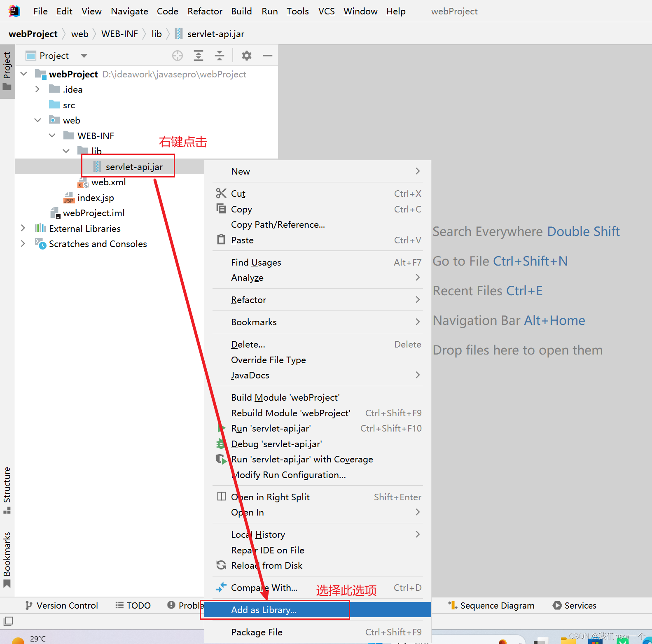
Task: Click the Copy icon in context menu
Action: click(221, 208)
